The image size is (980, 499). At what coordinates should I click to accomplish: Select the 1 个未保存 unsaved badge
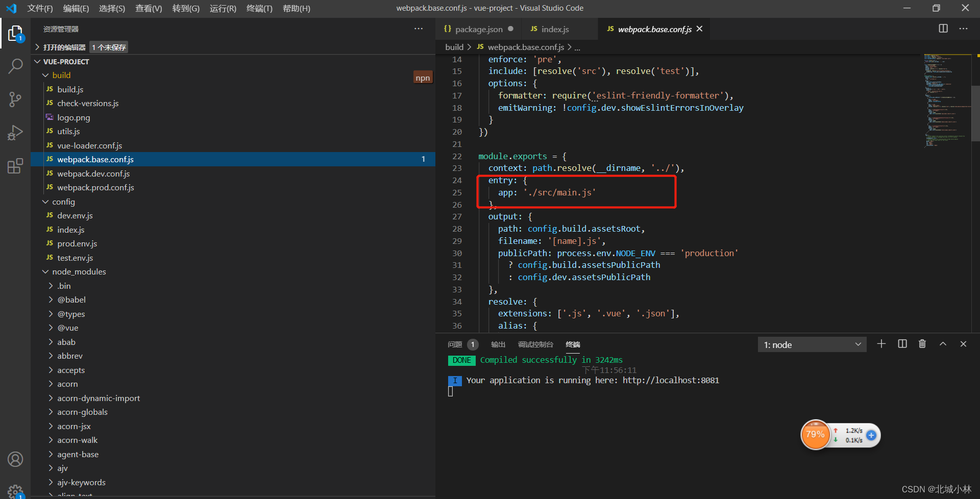coord(109,47)
